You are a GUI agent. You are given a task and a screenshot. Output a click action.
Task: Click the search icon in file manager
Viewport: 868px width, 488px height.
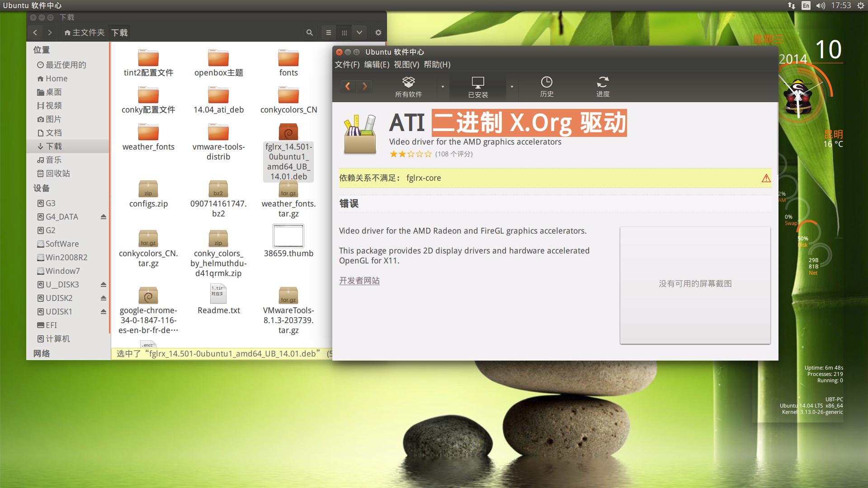click(309, 33)
